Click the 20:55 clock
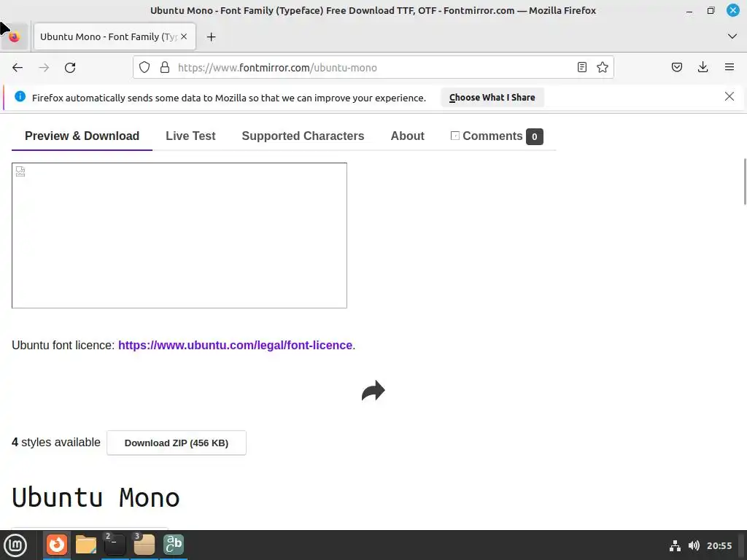This screenshot has height=560, width=747. coord(719,545)
